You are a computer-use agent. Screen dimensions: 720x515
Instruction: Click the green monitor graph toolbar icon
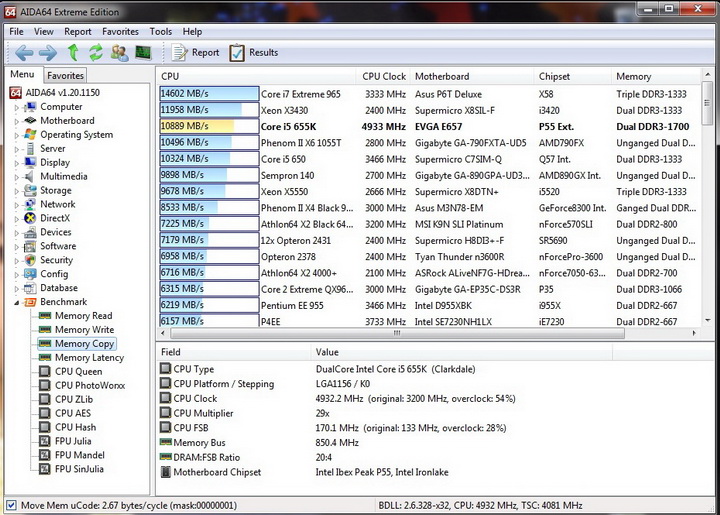point(143,52)
